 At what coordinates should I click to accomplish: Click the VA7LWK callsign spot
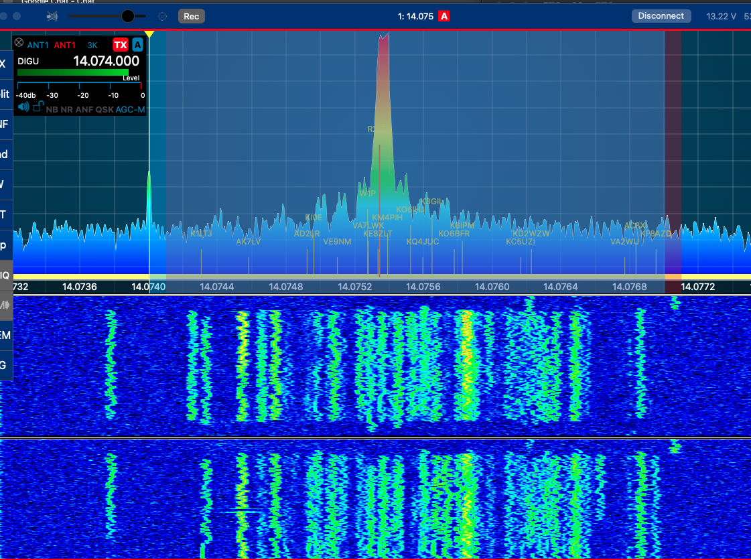pyautogui.click(x=368, y=226)
